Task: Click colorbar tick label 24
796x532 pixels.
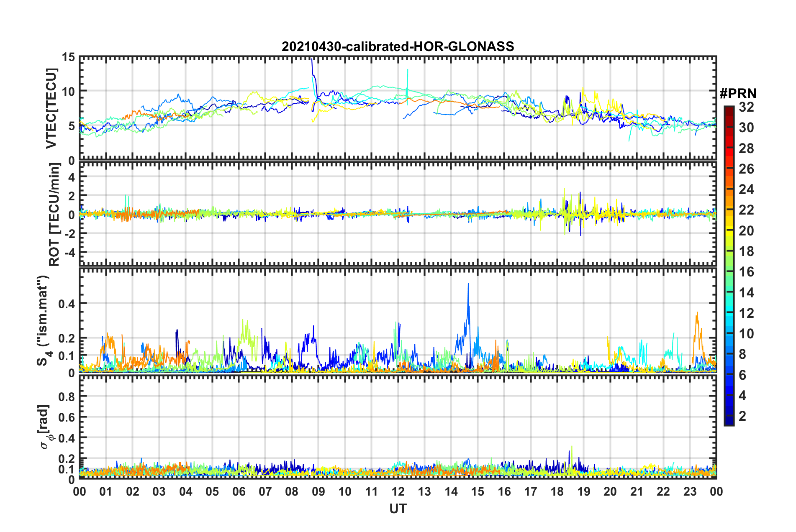Action: point(747,189)
